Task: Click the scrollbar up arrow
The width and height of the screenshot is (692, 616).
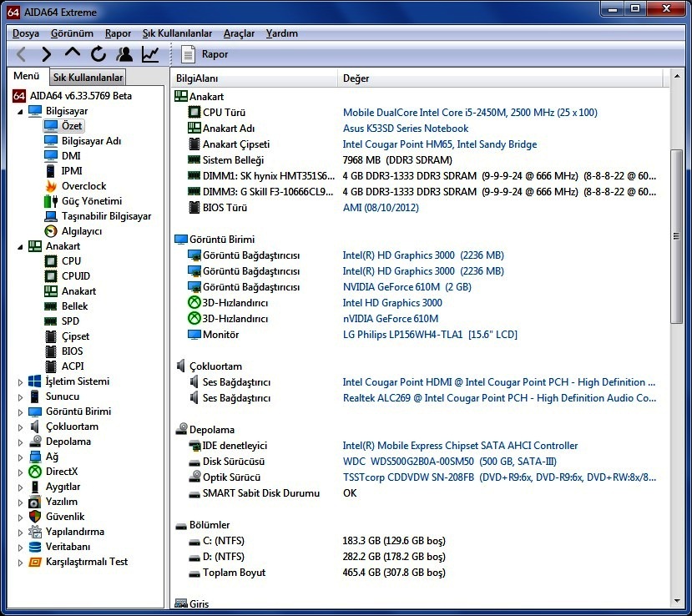Action: [x=676, y=76]
